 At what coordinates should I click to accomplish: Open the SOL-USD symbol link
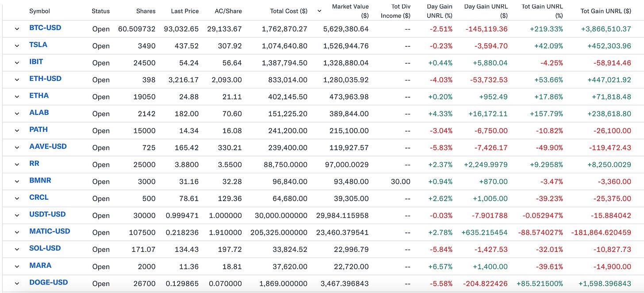45,248
